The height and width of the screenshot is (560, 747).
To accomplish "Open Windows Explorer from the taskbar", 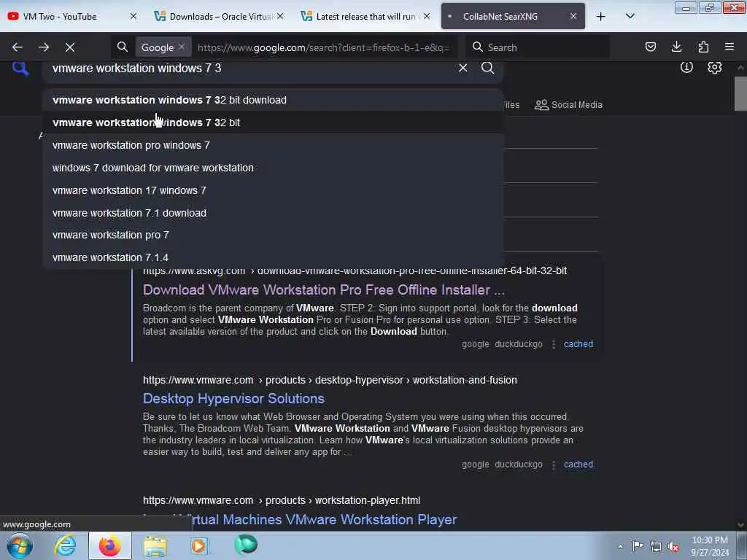I will point(155,546).
